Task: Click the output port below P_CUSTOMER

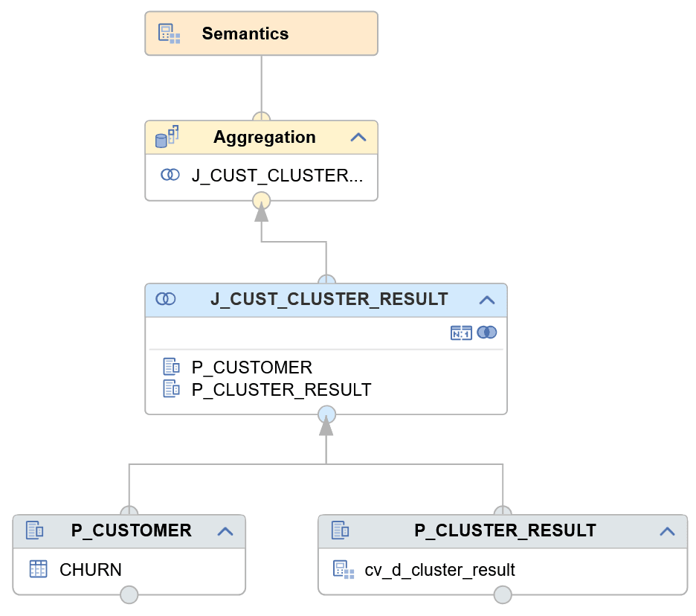Action: (129, 595)
